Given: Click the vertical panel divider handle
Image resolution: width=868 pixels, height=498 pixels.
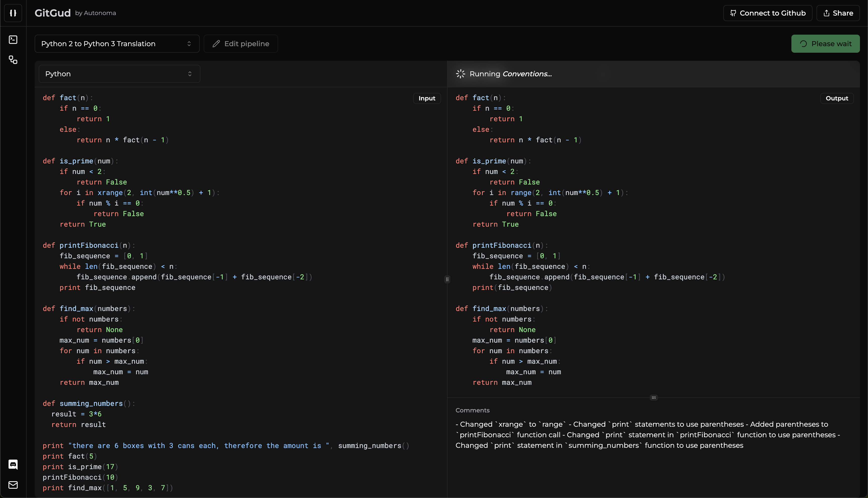Looking at the screenshot, I should point(447,279).
